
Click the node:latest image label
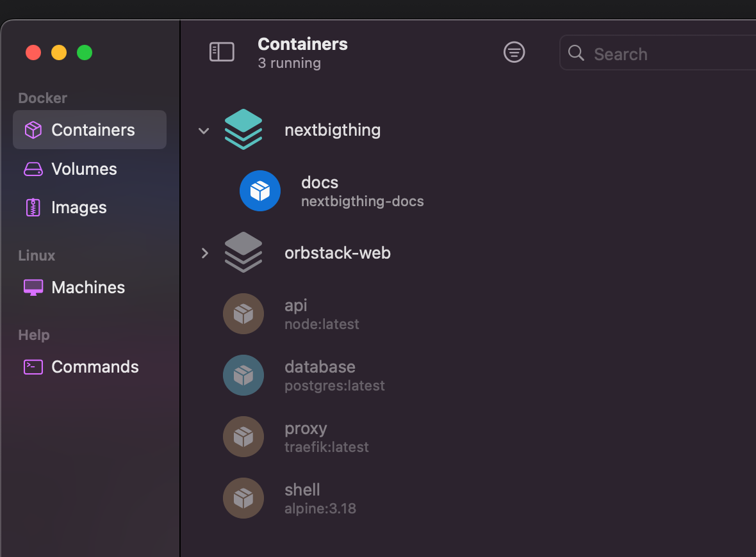[x=322, y=324]
